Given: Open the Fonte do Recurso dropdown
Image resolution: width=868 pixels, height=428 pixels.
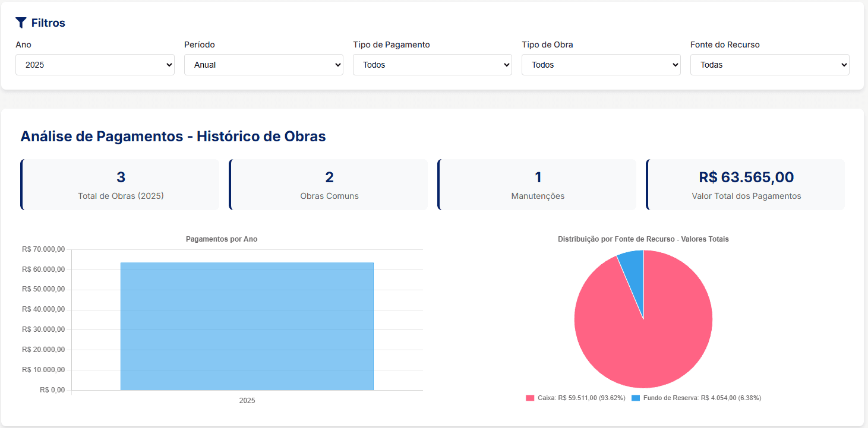Looking at the screenshot, I should click(769, 65).
